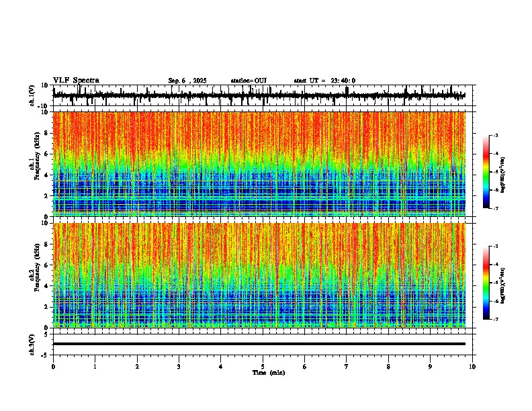The height and width of the screenshot is (411, 532).
Task: Click the "2" kHz tick on ch.2 spectrogram
Action: tap(46, 307)
